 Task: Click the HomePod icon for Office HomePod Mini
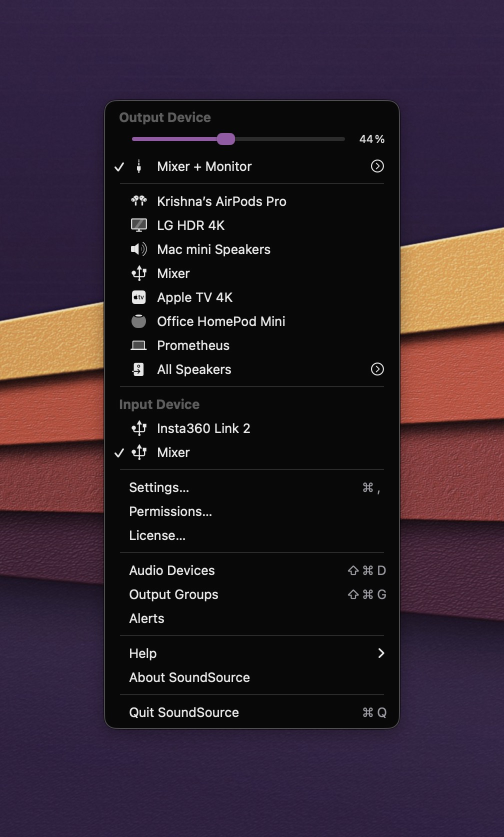pyautogui.click(x=138, y=321)
